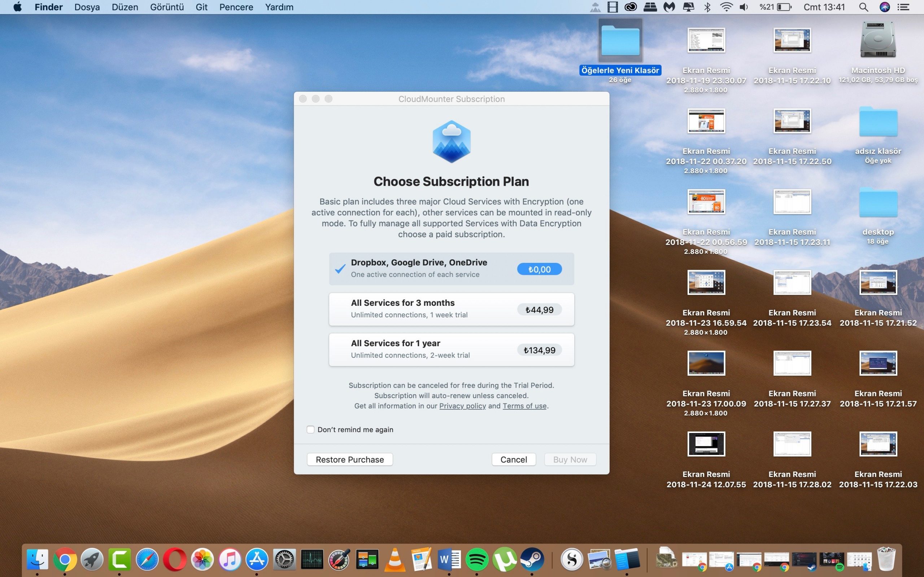Open Steam in the dock
The height and width of the screenshot is (577, 924).
(x=532, y=559)
